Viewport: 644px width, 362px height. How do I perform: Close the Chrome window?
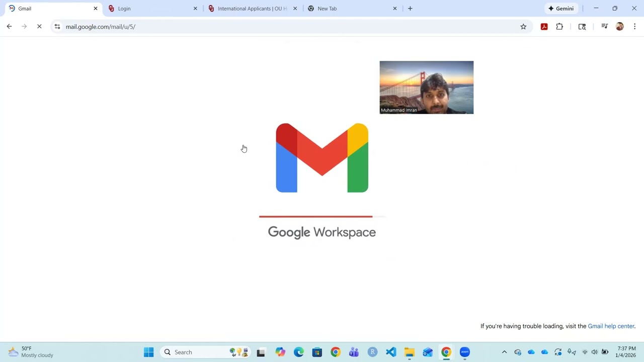coord(634,9)
